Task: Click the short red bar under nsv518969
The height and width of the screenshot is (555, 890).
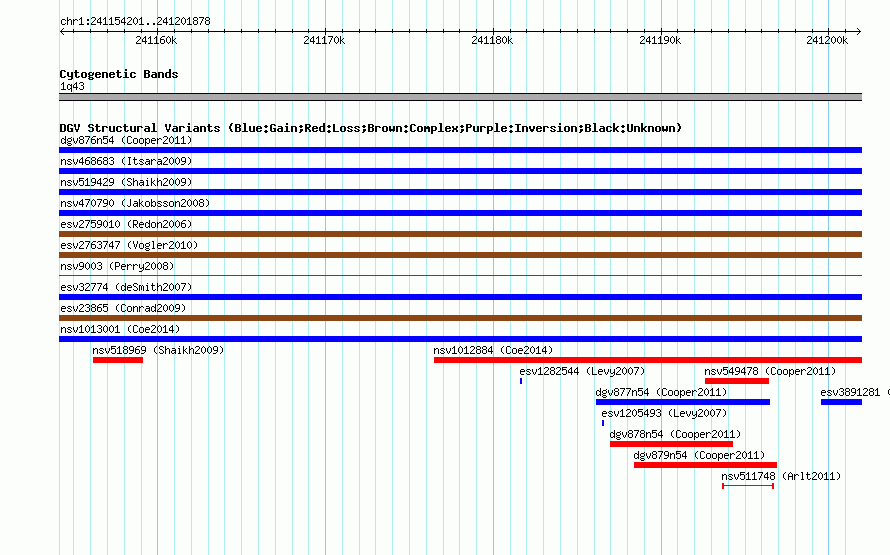Action: (x=118, y=360)
